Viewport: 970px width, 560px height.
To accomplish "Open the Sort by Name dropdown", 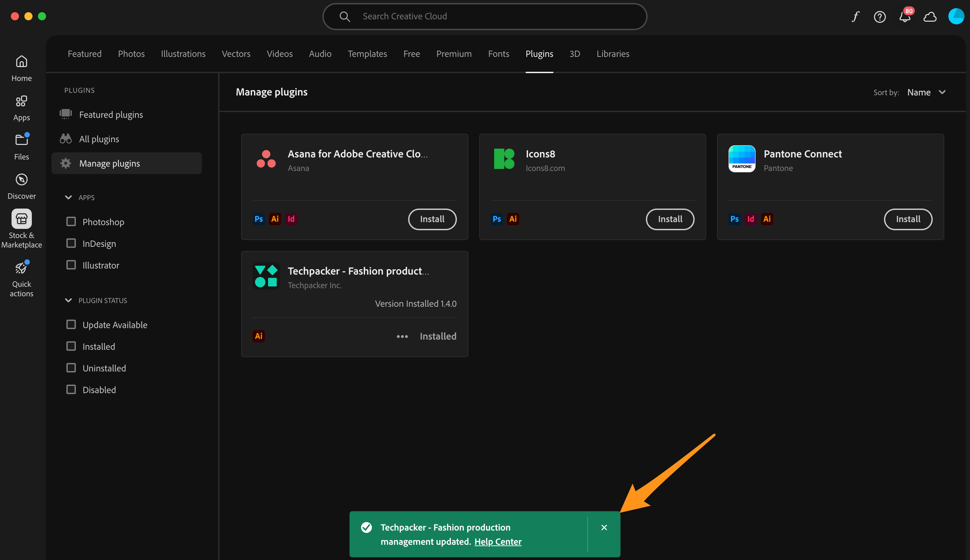I will [x=926, y=92].
